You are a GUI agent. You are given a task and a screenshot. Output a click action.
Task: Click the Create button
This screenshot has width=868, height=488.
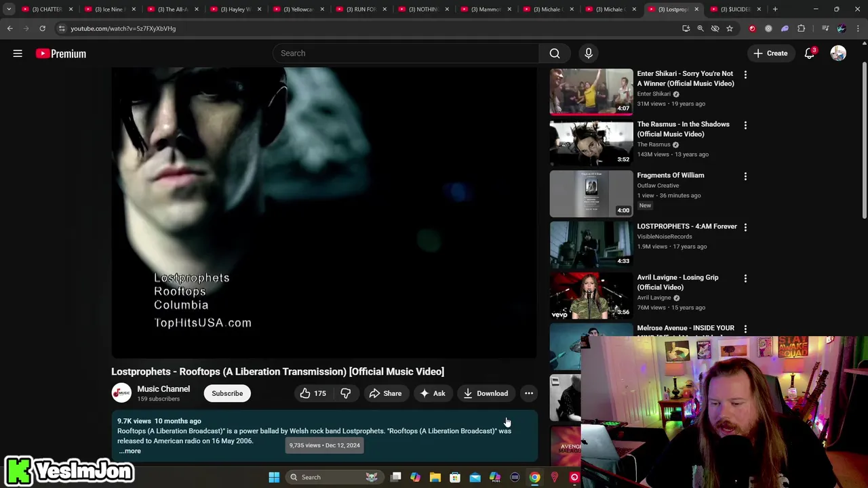(x=770, y=54)
